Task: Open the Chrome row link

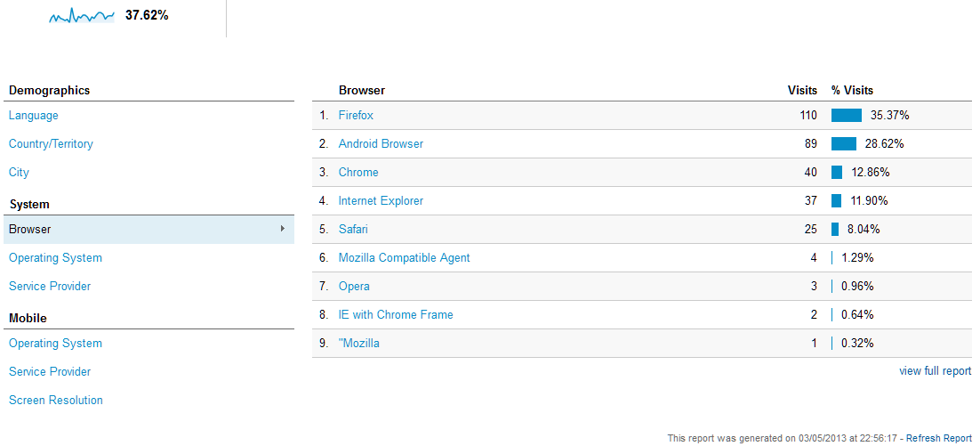Action: pos(358,172)
